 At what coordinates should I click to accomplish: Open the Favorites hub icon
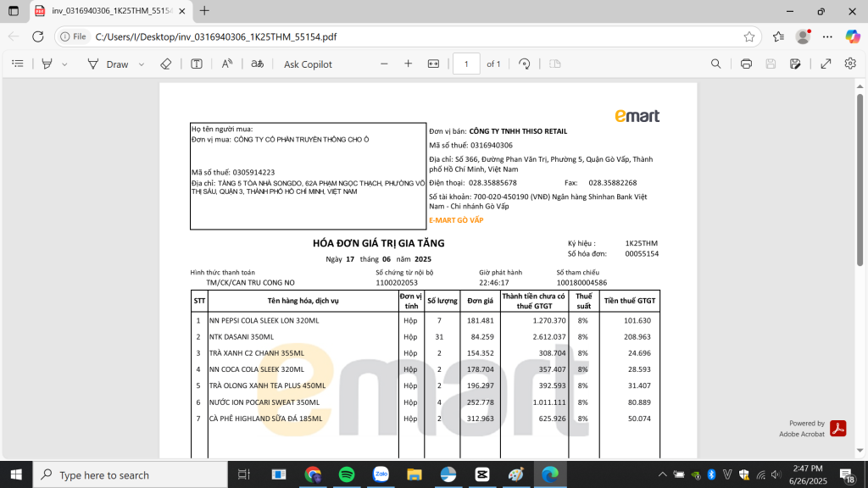[778, 36]
